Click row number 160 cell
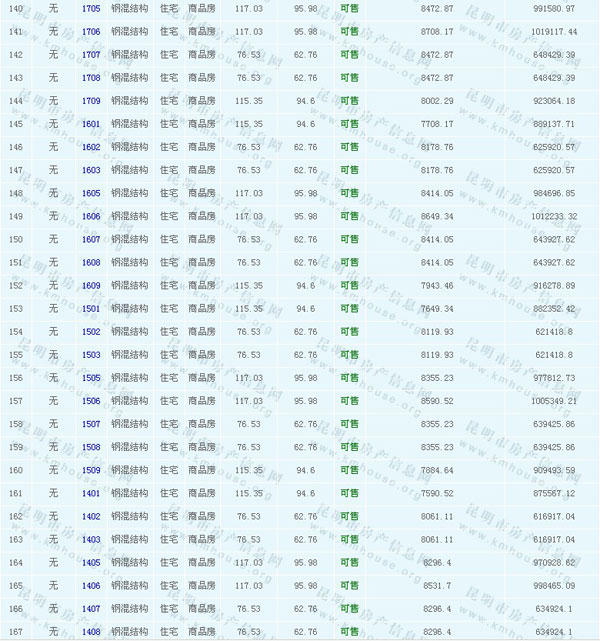Screen dimensions: 600x641 coord(16,470)
